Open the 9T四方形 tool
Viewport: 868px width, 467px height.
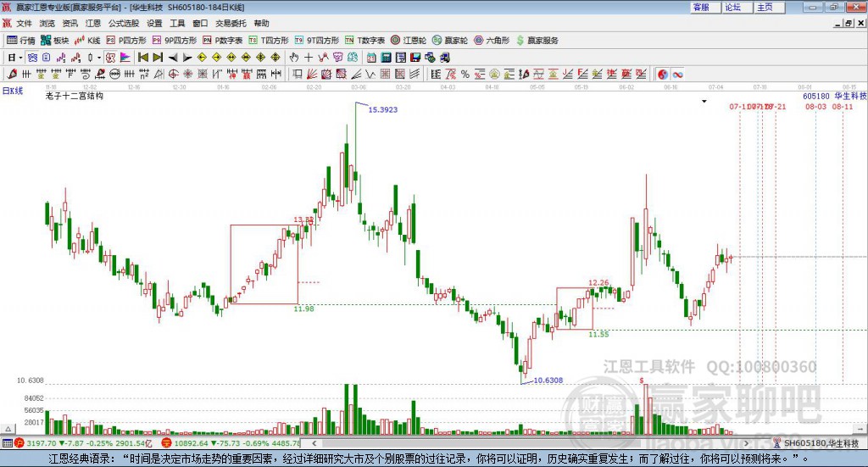pos(317,41)
